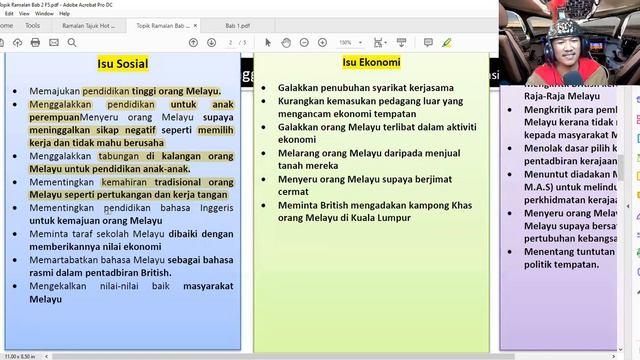This screenshot has height=360, width=640.
Task: Click 'Raja-Raja Melayu' text in purple column
Action: click(x=562, y=96)
